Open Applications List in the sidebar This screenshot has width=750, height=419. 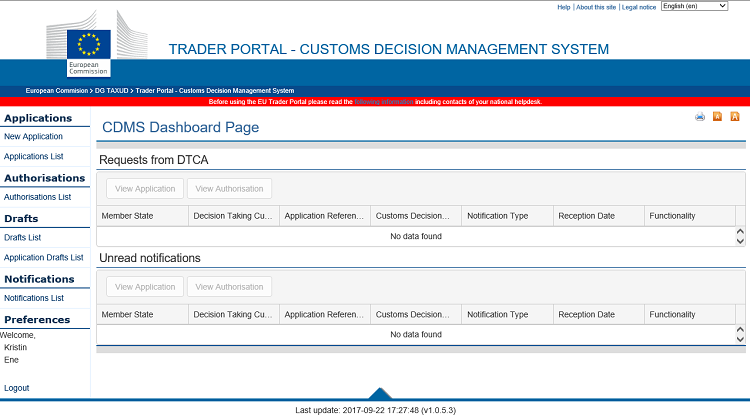[x=33, y=156]
